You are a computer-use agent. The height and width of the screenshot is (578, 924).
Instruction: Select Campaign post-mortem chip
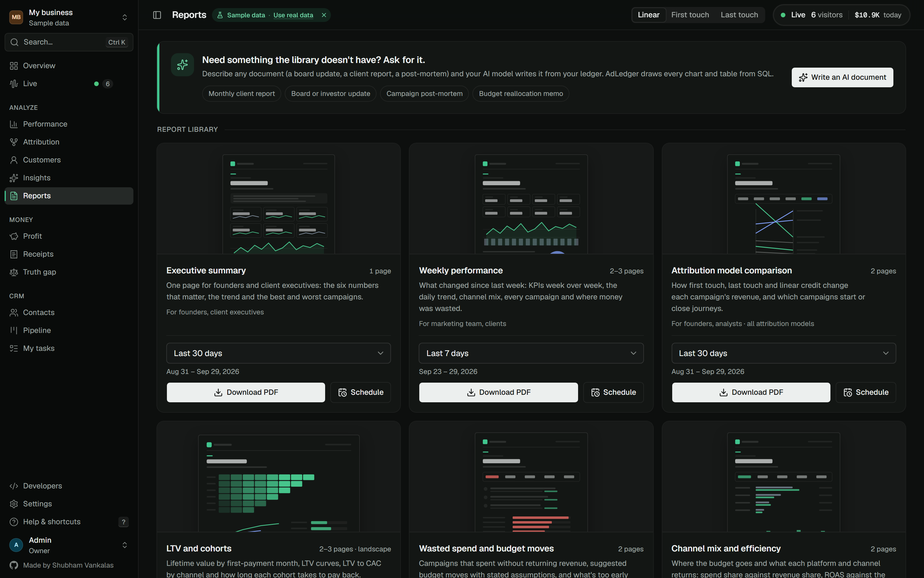(x=424, y=94)
